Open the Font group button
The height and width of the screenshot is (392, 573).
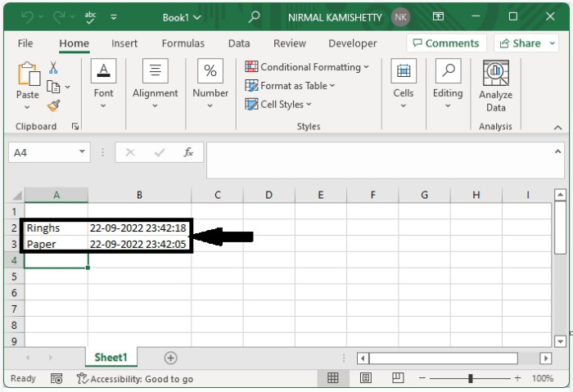tap(103, 83)
